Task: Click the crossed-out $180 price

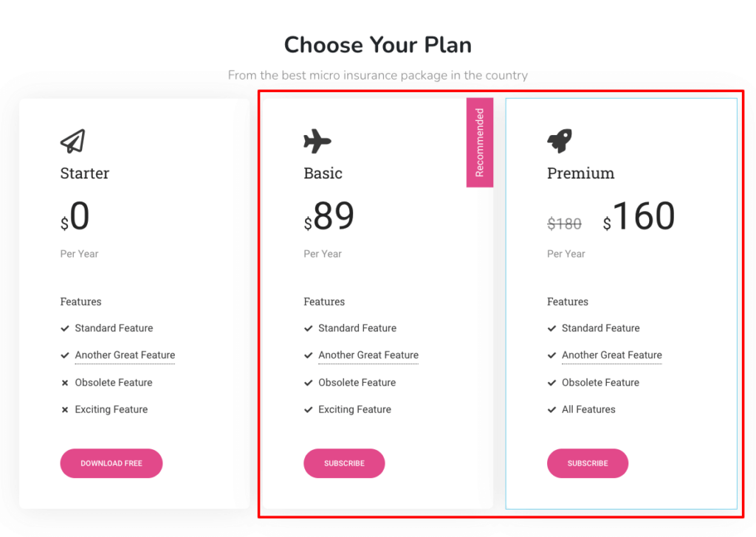Action: pyautogui.click(x=564, y=224)
